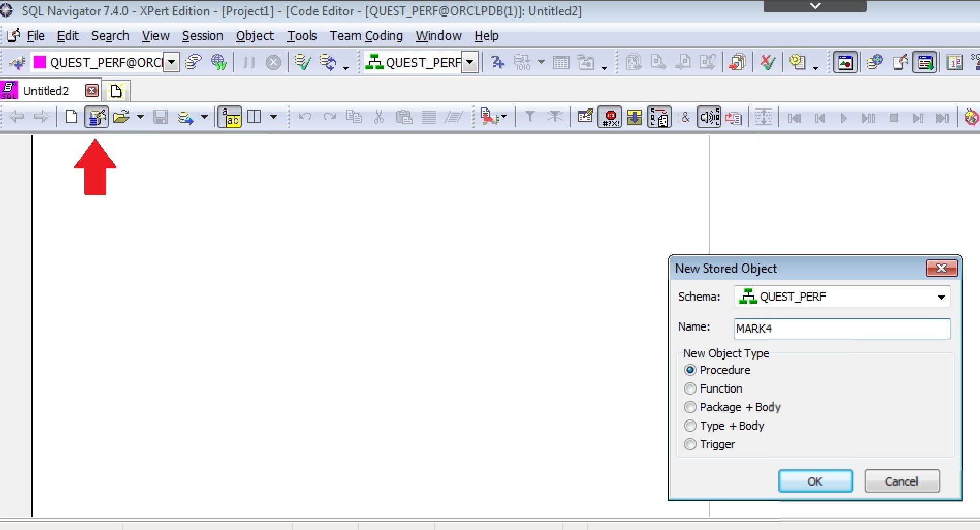Image resolution: width=980 pixels, height=530 pixels.
Task: Click the new session plug icon
Action: [x=18, y=63]
